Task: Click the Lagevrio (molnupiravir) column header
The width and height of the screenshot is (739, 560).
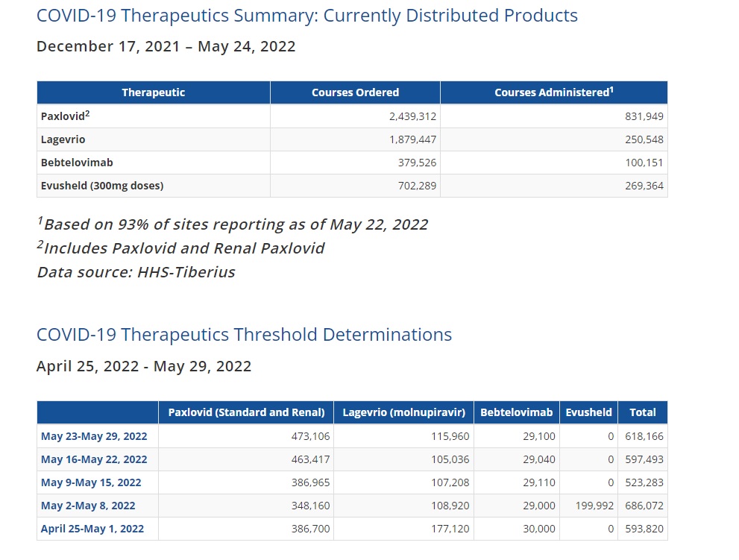Action: pyautogui.click(x=403, y=412)
